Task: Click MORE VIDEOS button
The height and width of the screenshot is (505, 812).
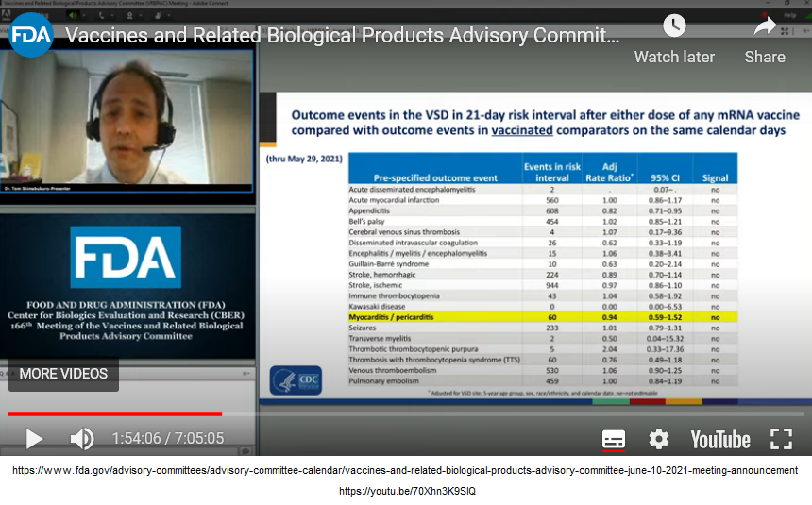Action: 63,374
